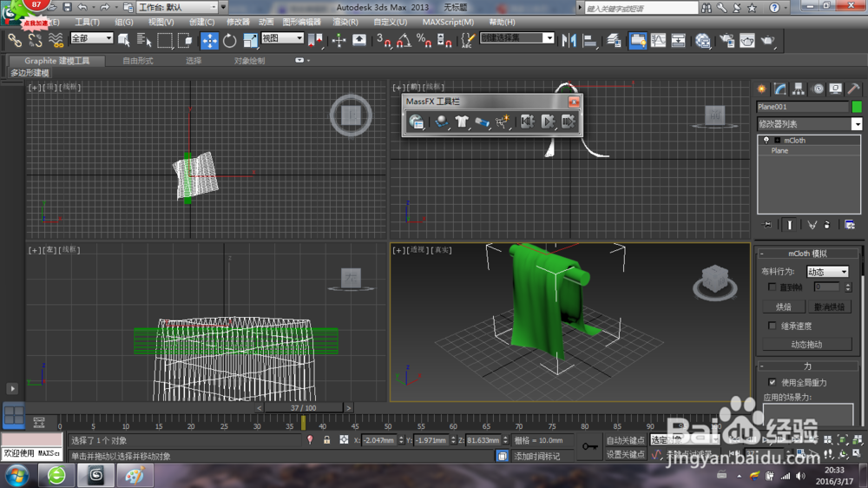Click the Unlink Selection icon
Viewport: 868px width, 488px height.
(35, 41)
